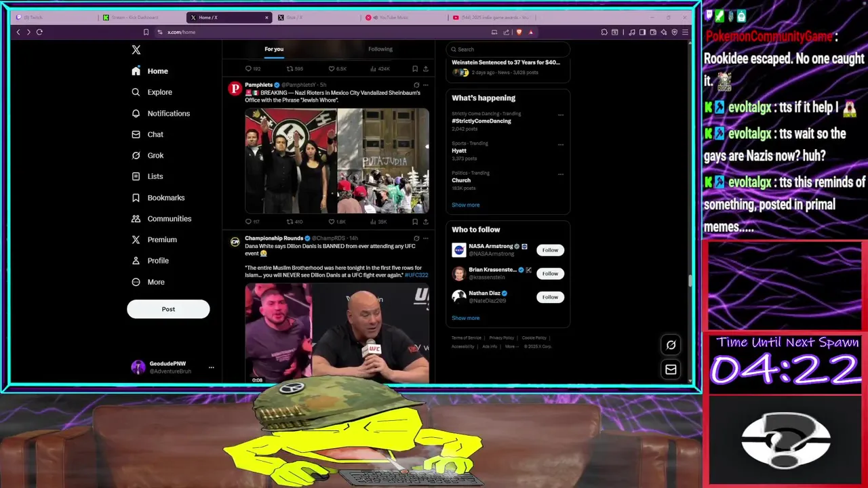Open Communities in the sidebar
Viewport: 868px width, 488px height.
click(161, 218)
